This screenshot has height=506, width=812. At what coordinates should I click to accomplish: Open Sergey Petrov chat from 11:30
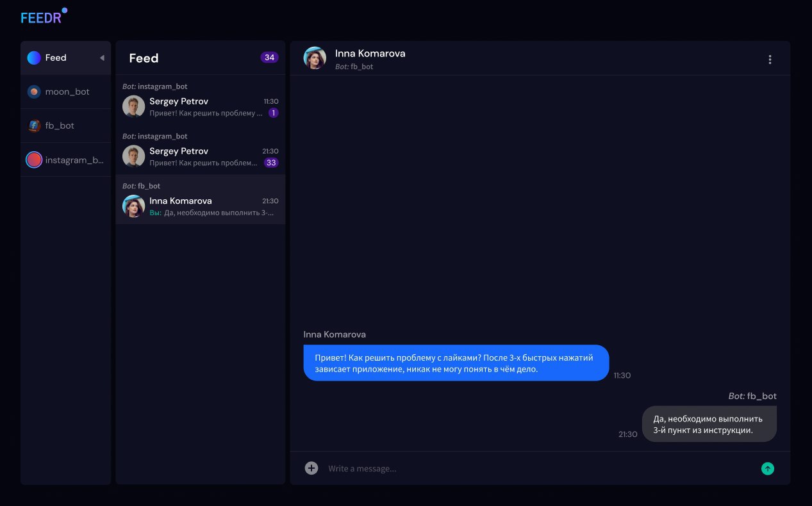click(x=200, y=100)
